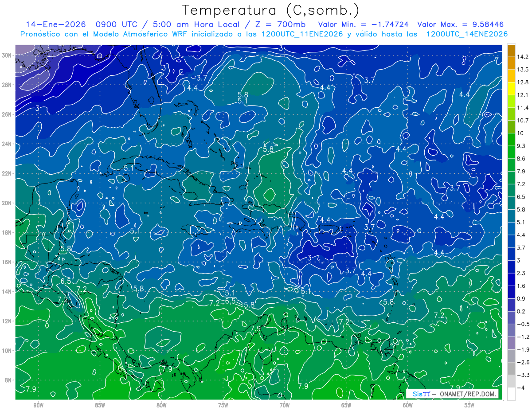Click the -1.9 label on the color bar
This screenshot has height=411, width=532.
(523, 349)
